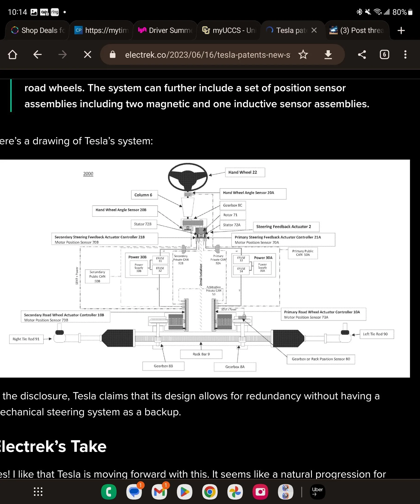Tap the ring notification icon
Image resolution: width=420 pixels, height=504 pixels.
[x=55, y=12]
